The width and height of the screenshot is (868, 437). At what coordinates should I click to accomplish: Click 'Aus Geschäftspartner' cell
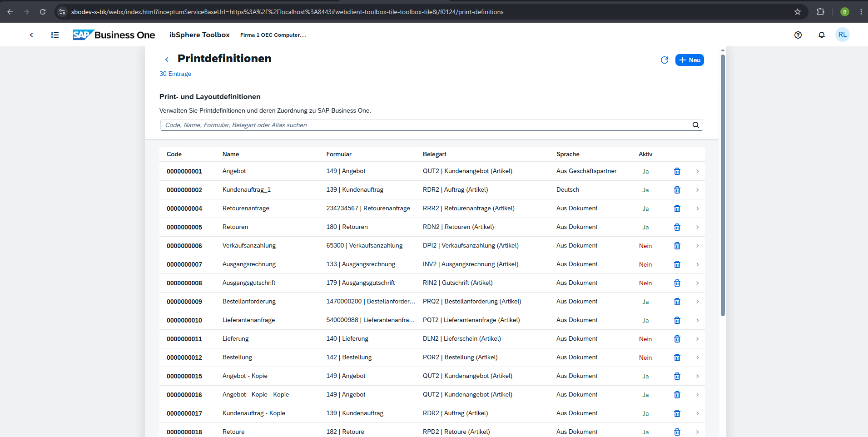point(586,171)
